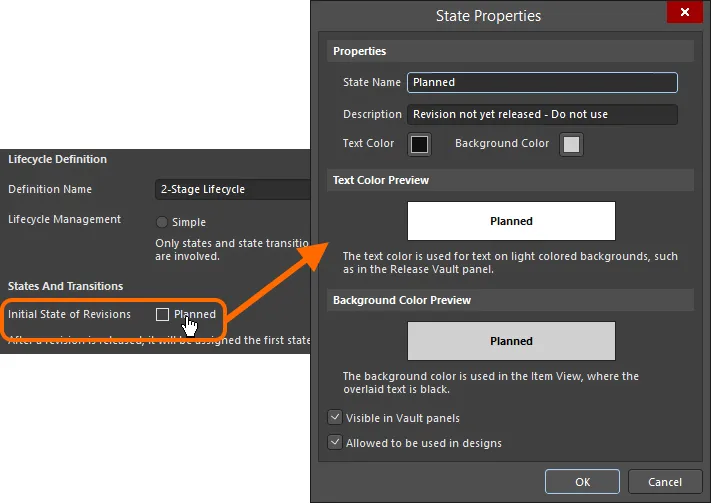The height and width of the screenshot is (503, 711).
Task: Click the Background Color Preview header
Action: coord(510,300)
